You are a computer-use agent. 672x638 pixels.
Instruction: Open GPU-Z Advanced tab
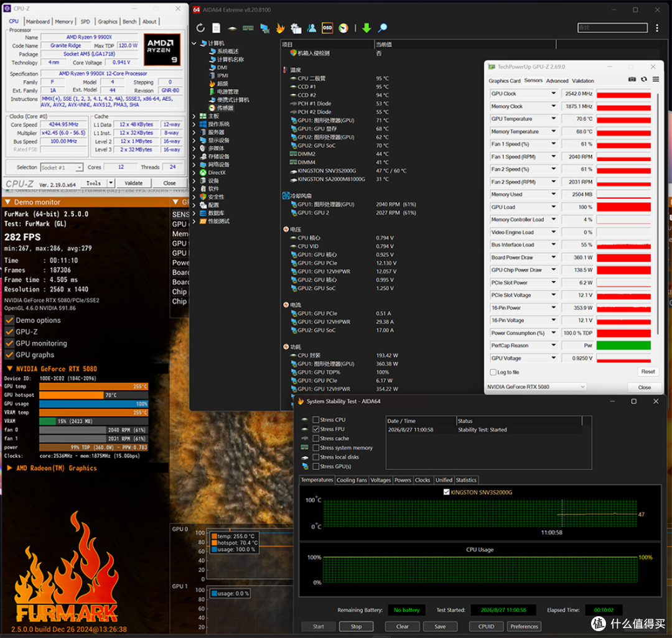557,81
